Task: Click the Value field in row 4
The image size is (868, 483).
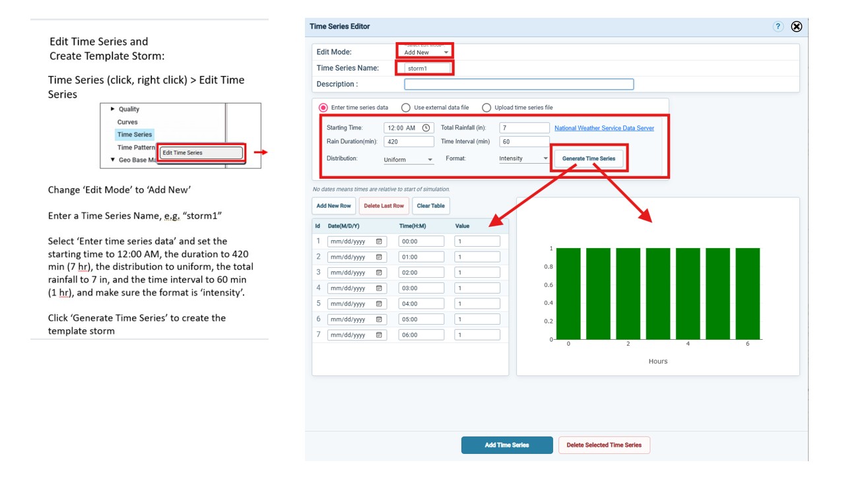Action: coord(477,288)
